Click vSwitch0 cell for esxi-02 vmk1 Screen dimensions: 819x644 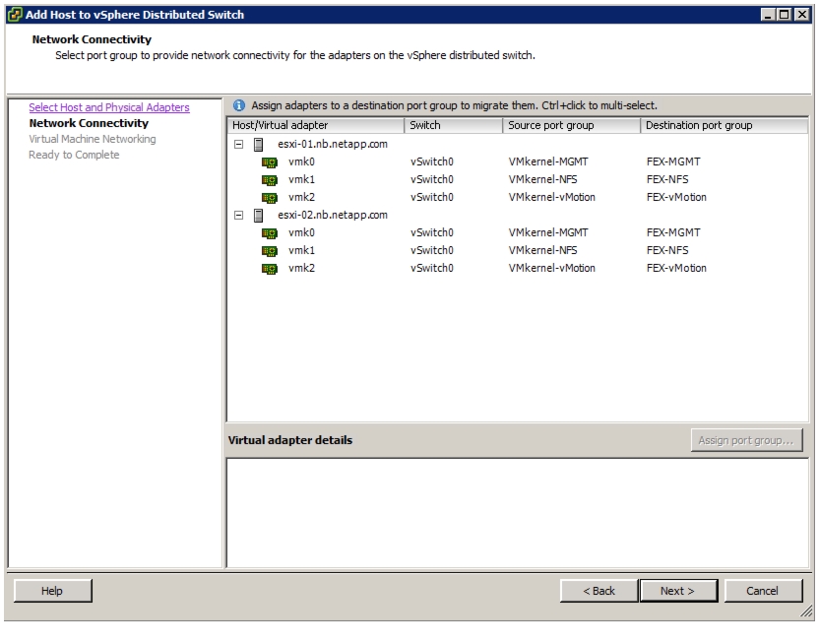pos(432,251)
